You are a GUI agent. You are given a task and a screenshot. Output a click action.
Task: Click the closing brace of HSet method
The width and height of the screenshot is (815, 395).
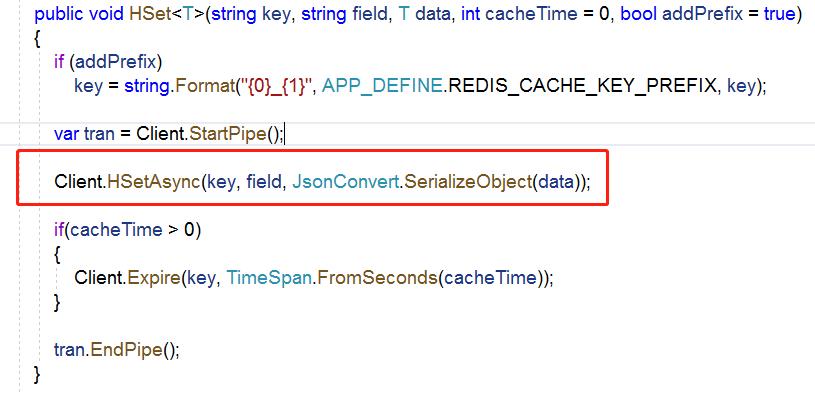click(x=36, y=374)
